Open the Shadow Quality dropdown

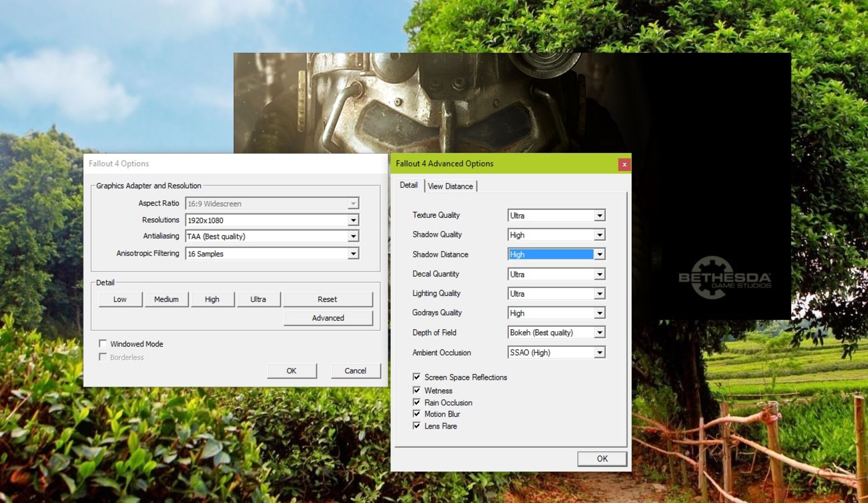pos(599,235)
